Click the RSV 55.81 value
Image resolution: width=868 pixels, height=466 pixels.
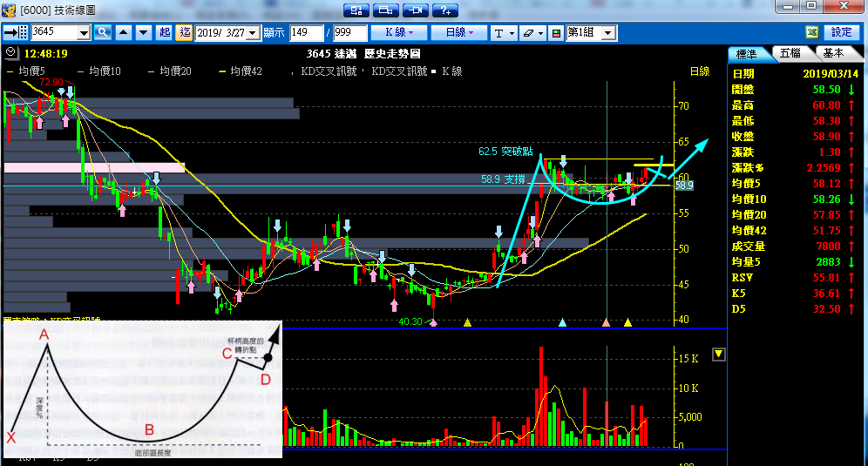coord(826,277)
